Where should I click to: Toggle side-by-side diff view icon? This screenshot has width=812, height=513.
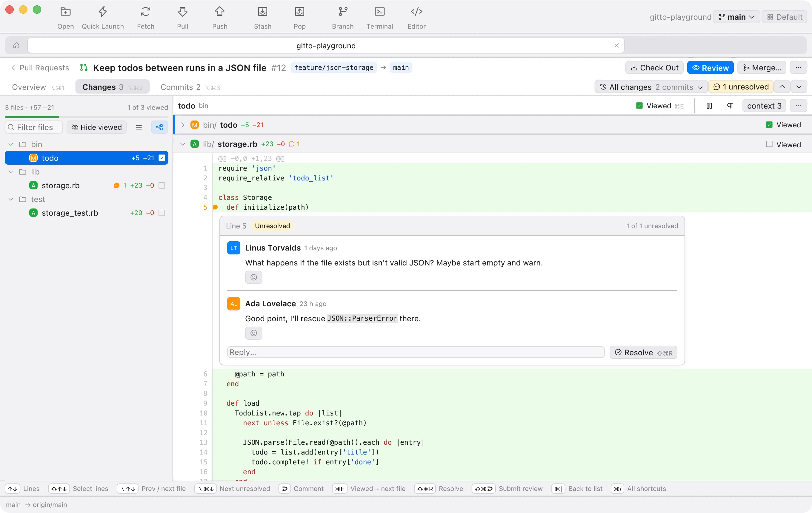click(x=709, y=106)
